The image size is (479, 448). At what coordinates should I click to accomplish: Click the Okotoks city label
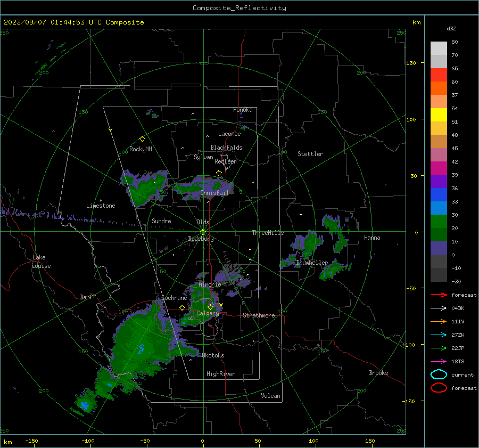(213, 355)
